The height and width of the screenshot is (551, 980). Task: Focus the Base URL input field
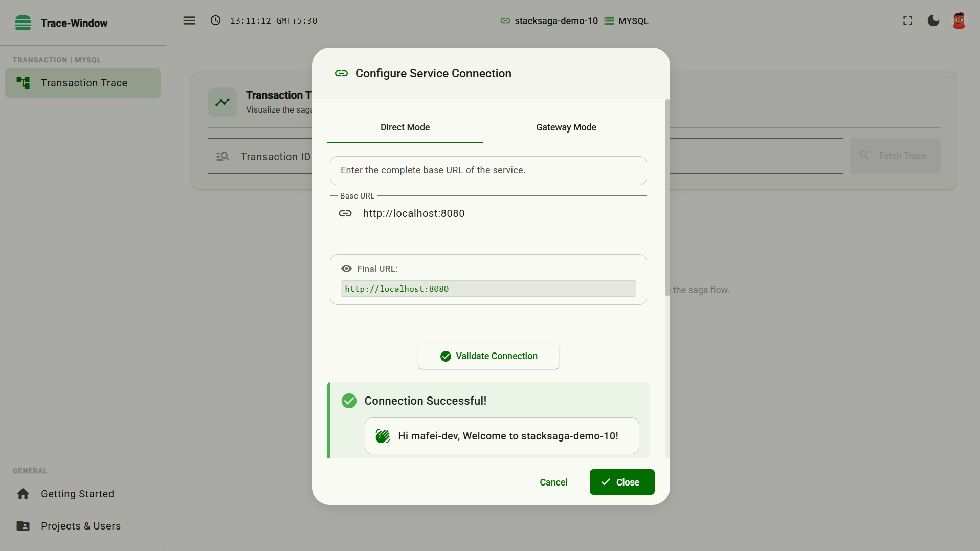tap(488, 213)
